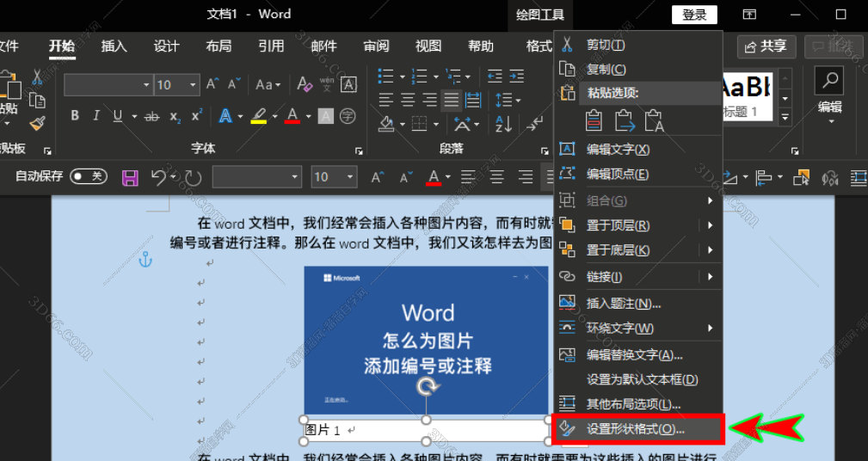Open the font size 10 dropdown in ribbon

(x=193, y=84)
